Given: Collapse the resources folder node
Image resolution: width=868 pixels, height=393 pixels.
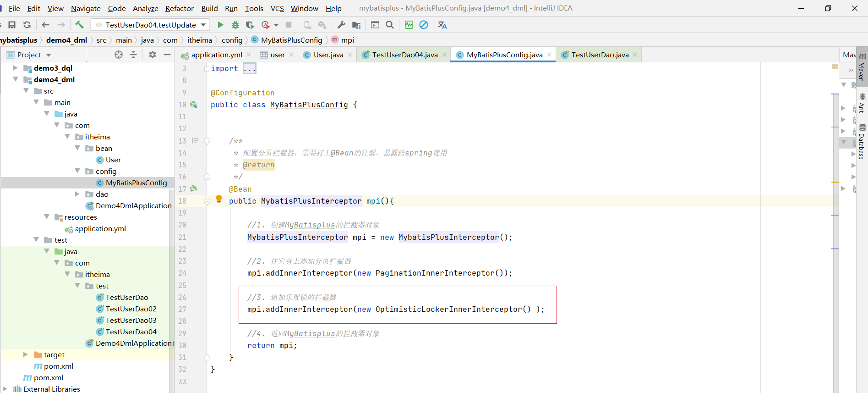Looking at the screenshot, I should point(47,217).
